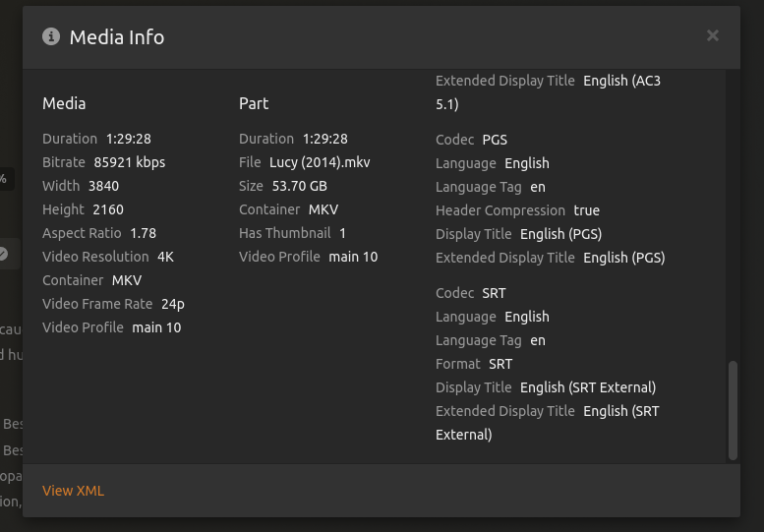Click the info icon beside Media Info title

click(51, 36)
